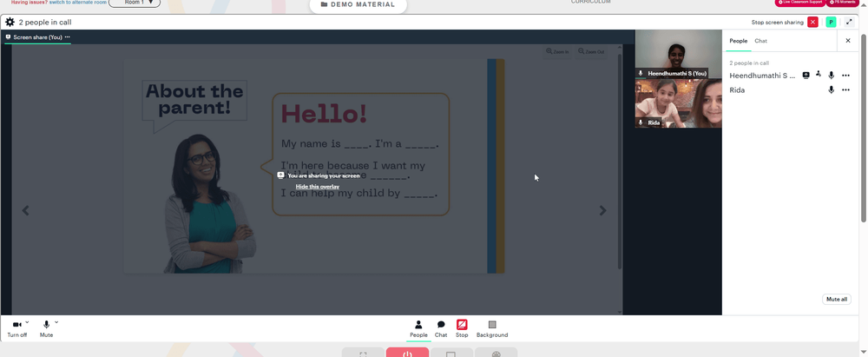Mute Rida's microphone in people list
The width and height of the screenshot is (868, 357).
point(831,89)
